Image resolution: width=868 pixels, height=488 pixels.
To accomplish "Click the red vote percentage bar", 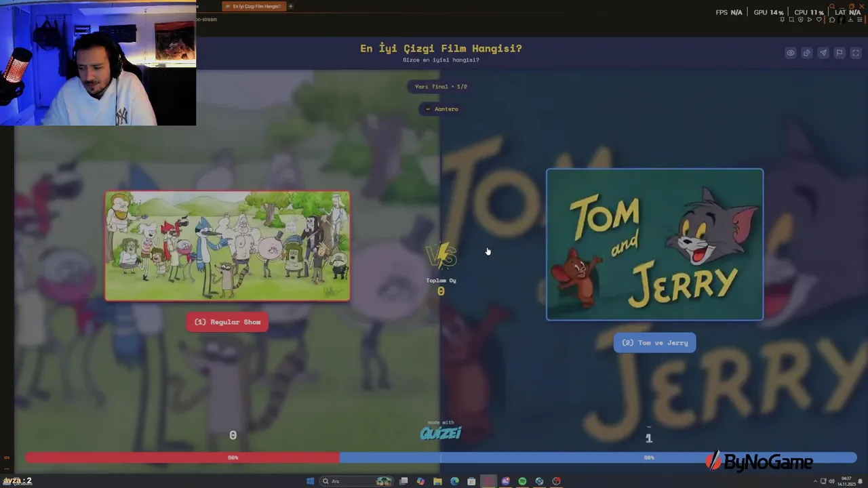I will pos(182,457).
